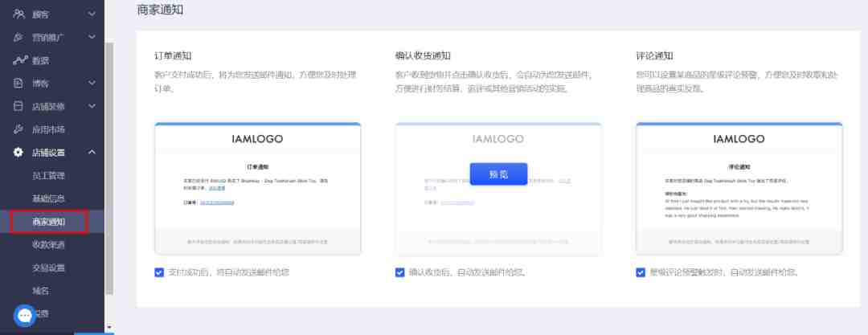Collapse the 店铺设置 menu chevron
The image size is (868, 335).
(92, 153)
